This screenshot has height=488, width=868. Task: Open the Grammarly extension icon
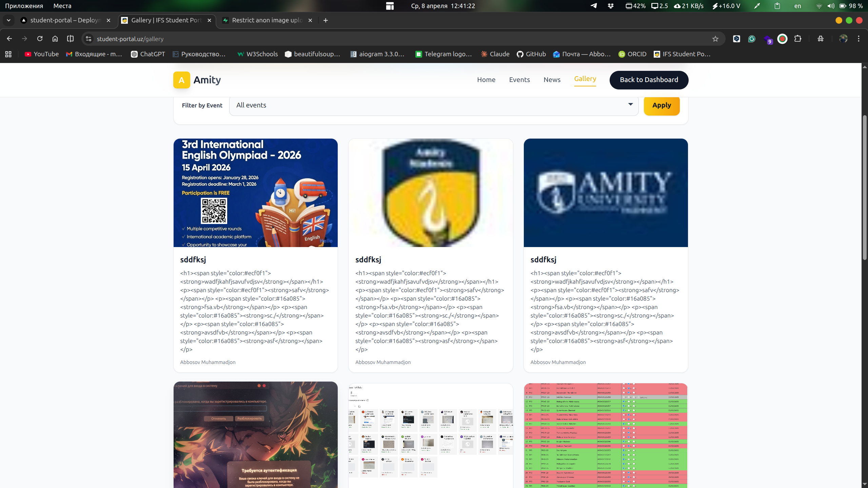point(752,39)
